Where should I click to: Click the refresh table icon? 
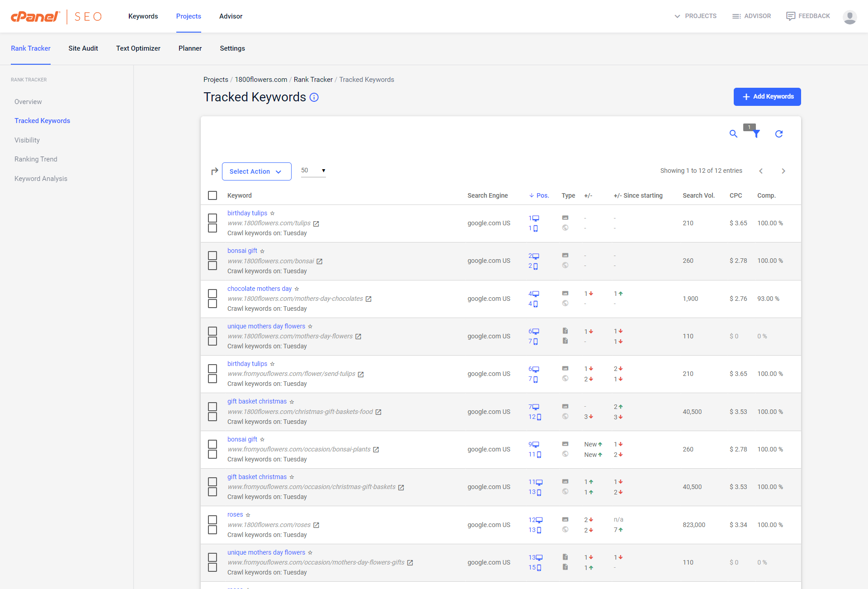779,134
